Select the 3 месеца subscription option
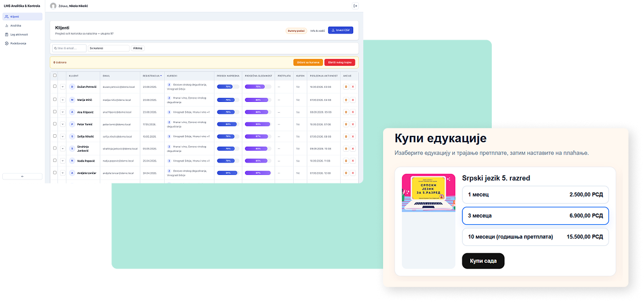644x303 pixels. tap(535, 215)
